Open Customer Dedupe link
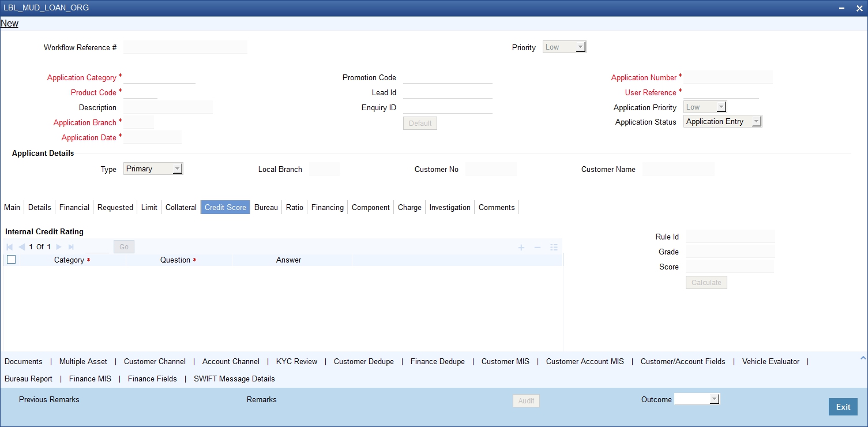This screenshot has width=868, height=427. [x=364, y=361]
